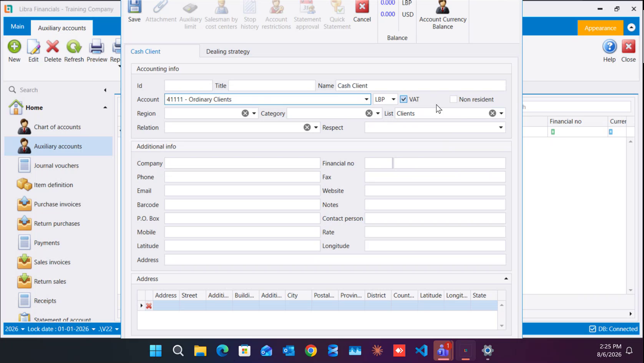Viewport: 644px width, 363px height.
Task: Clear the Category field with X icon
Action: [369, 113]
